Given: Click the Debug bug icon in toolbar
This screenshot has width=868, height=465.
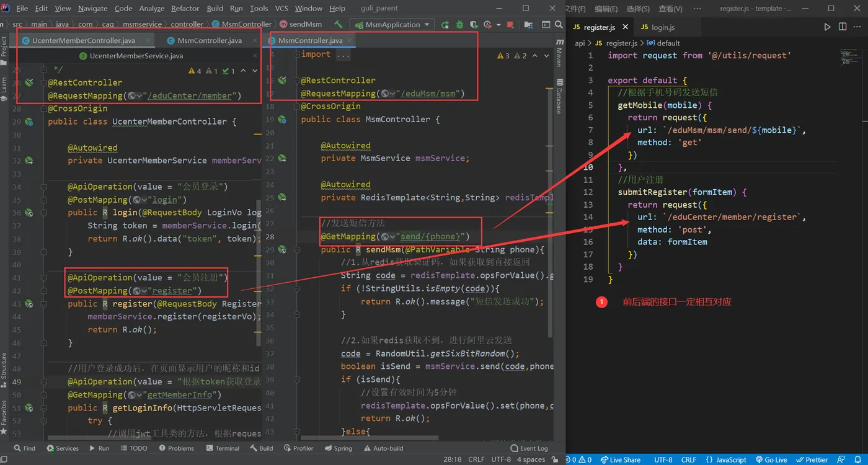Looking at the screenshot, I should click(x=459, y=25).
